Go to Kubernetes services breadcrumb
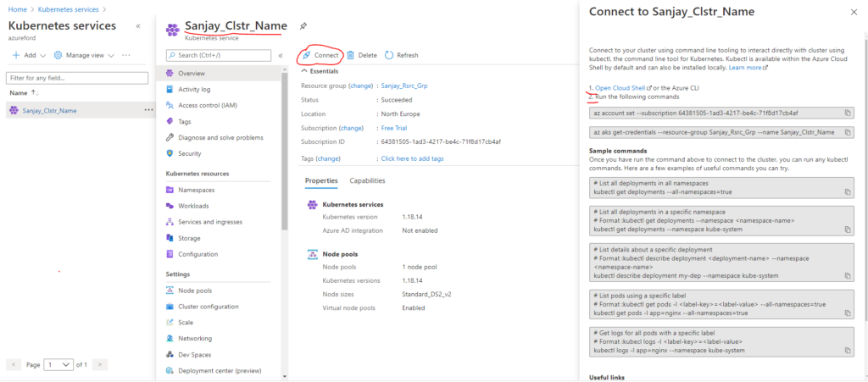 point(68,9)
